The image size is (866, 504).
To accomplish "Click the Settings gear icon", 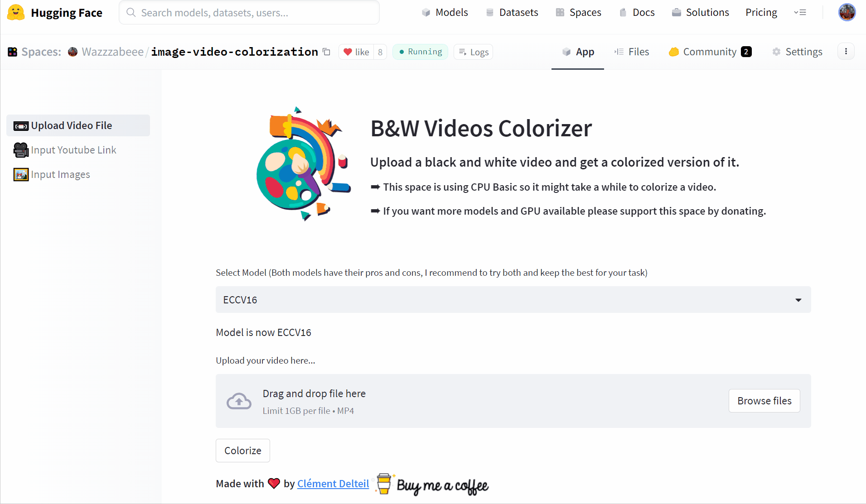I will (776, 52).
